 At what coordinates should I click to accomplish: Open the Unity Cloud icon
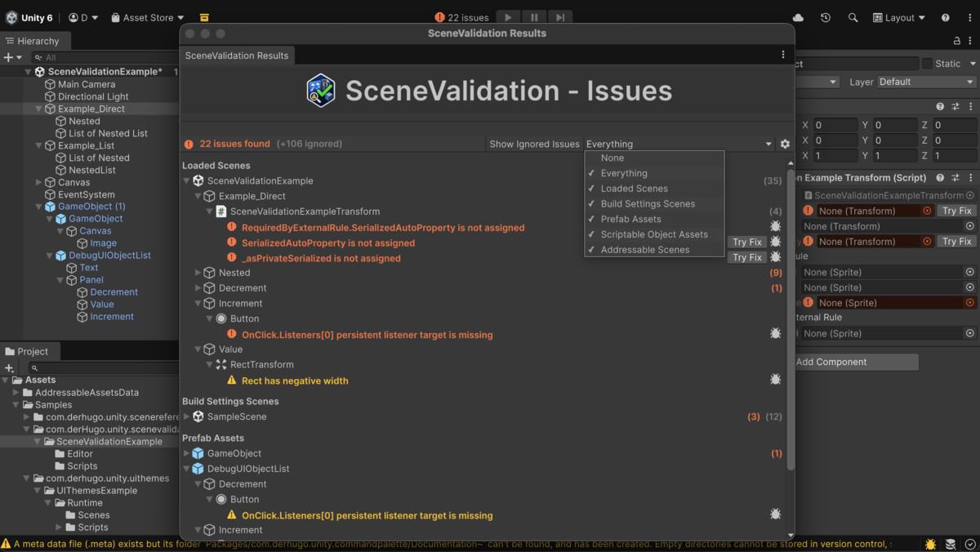[798, 17]
